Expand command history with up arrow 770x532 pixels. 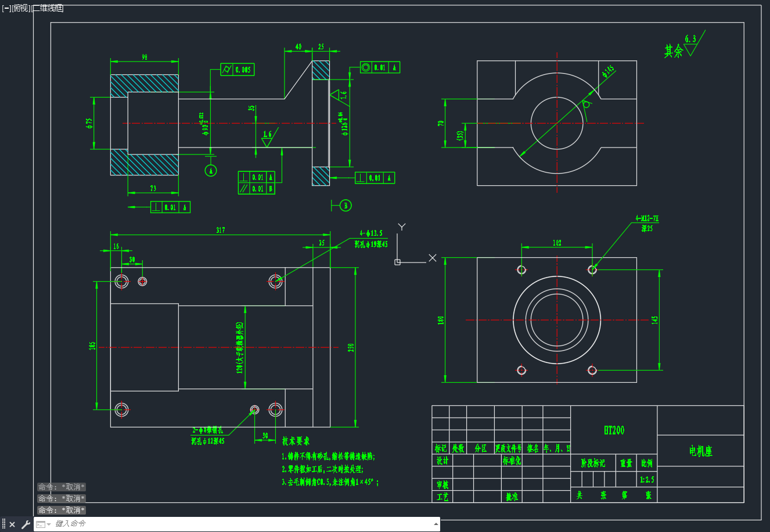click(x=436, y=524)
